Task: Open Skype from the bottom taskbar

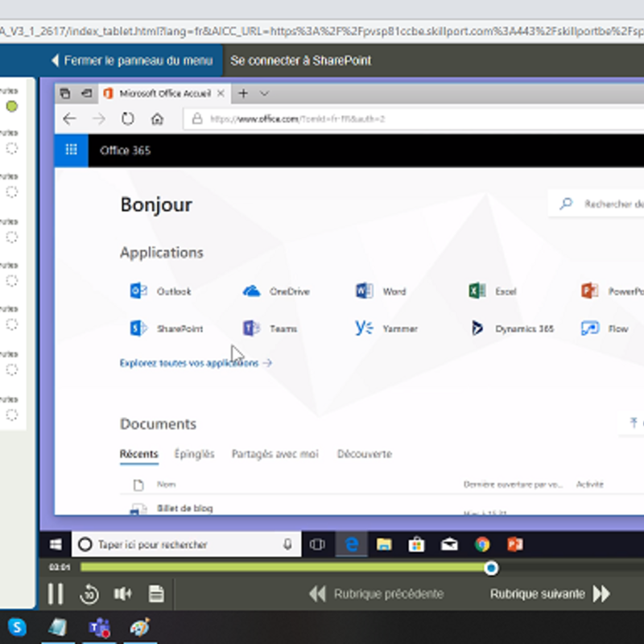Action: click(x=17, y=627)
